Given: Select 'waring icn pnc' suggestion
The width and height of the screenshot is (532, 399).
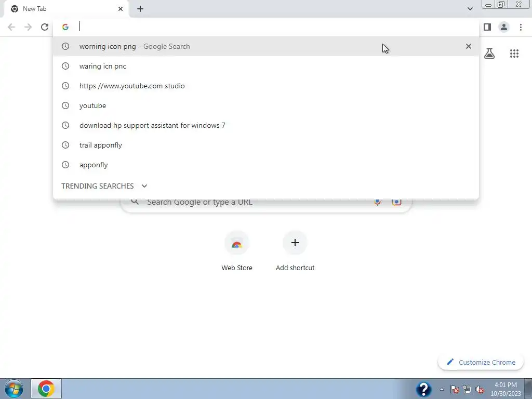Looking at the screenshot, I should pos(266,66).
